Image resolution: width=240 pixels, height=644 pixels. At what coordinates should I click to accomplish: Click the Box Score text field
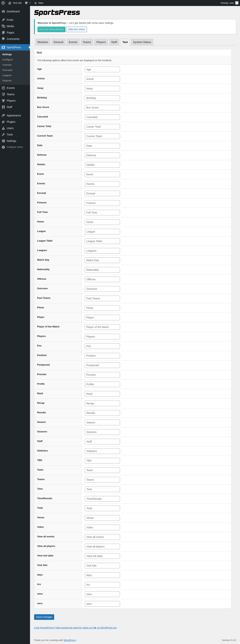coord(102,108)
